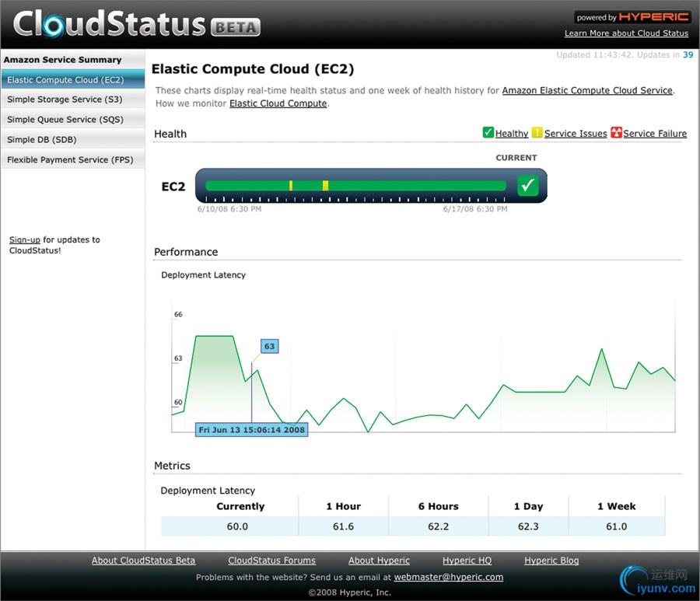
Task: Click the update countdown number 39
Action: click(x=688, y=54)
